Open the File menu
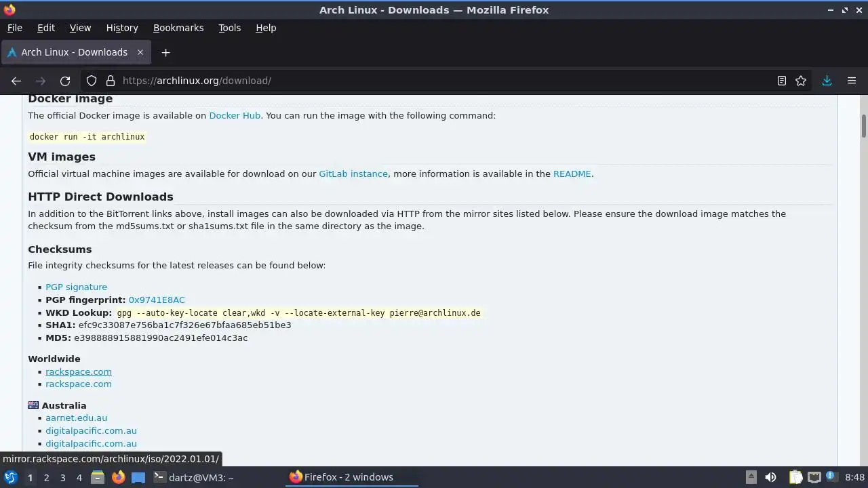 pyautogui.click(x=14, y=28)
